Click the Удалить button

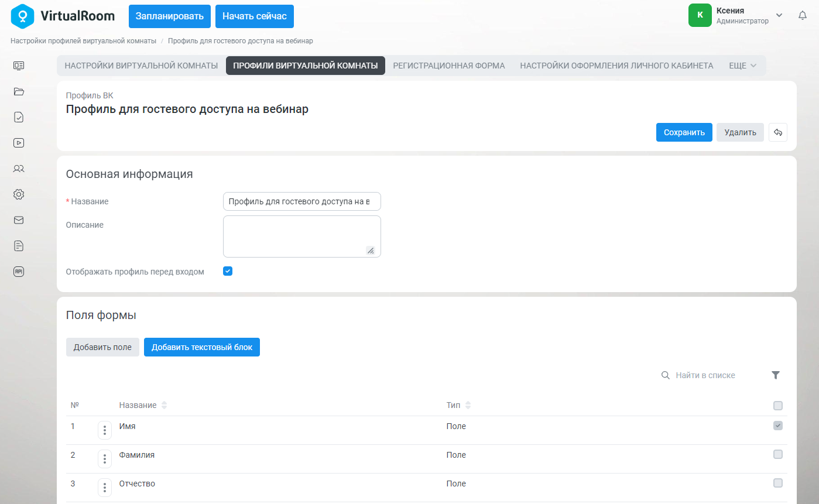(741, 132)
